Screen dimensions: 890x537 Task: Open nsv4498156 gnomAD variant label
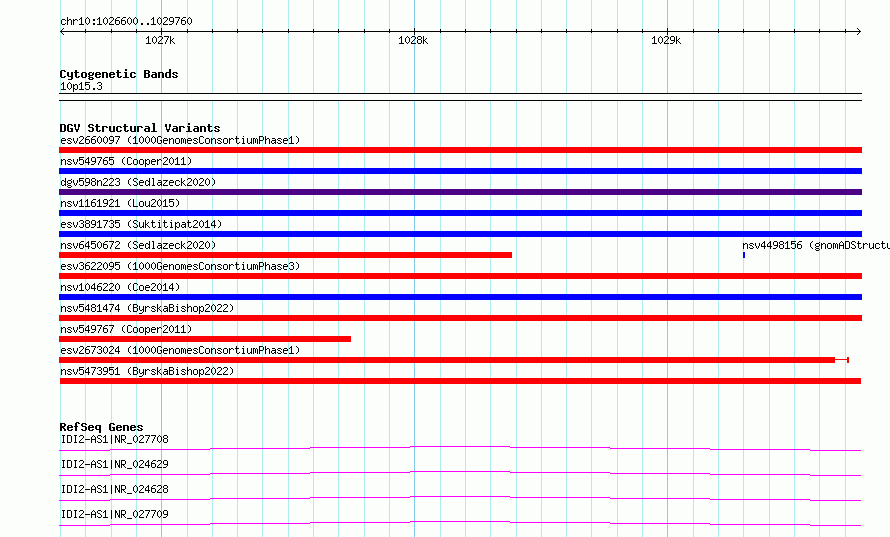tap(816, 245)
